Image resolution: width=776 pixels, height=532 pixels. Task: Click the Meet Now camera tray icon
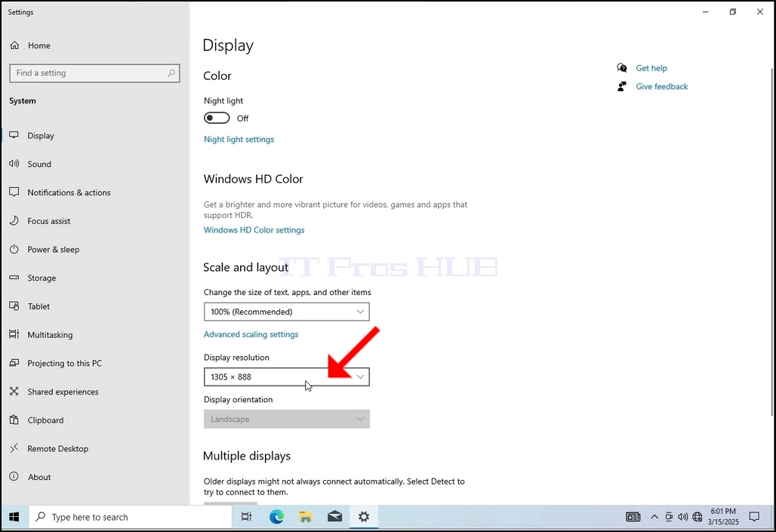point(669,517)
